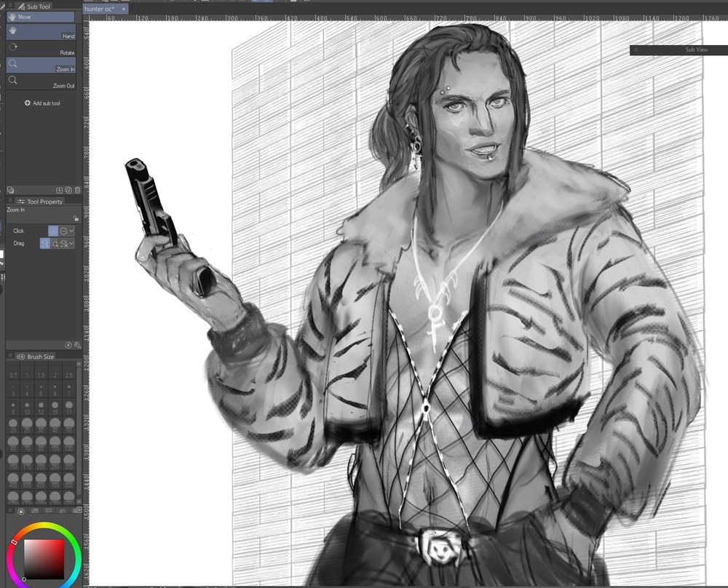
Task: Click the trash icon to delete sub tool
Action: (78, 190)
